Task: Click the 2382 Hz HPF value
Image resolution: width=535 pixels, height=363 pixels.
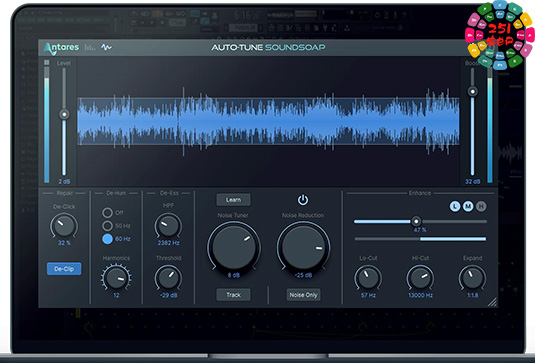Action: (x=169, y=243)
